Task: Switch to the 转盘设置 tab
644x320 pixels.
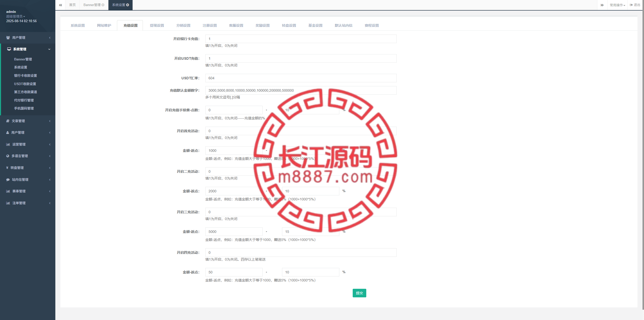Action: coord(289,25)
